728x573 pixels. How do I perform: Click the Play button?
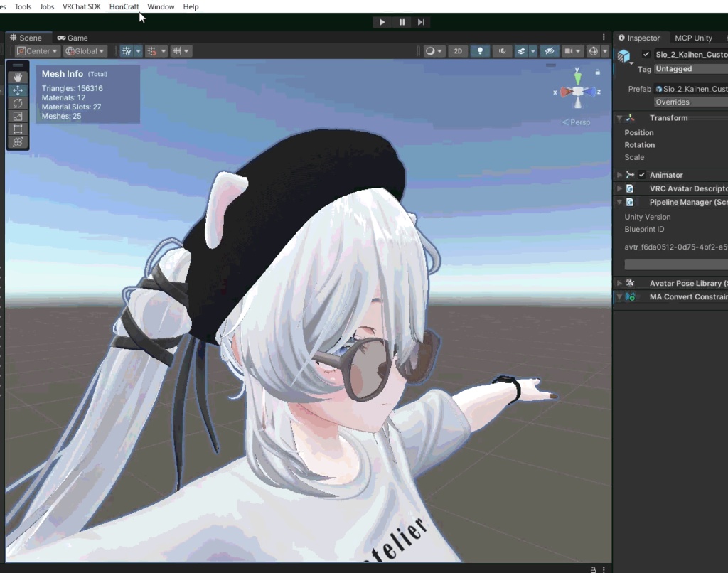pos(382,22)
